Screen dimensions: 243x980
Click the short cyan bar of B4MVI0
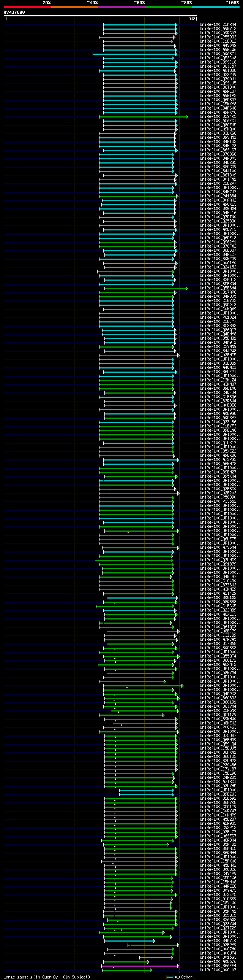pos(129,941)
